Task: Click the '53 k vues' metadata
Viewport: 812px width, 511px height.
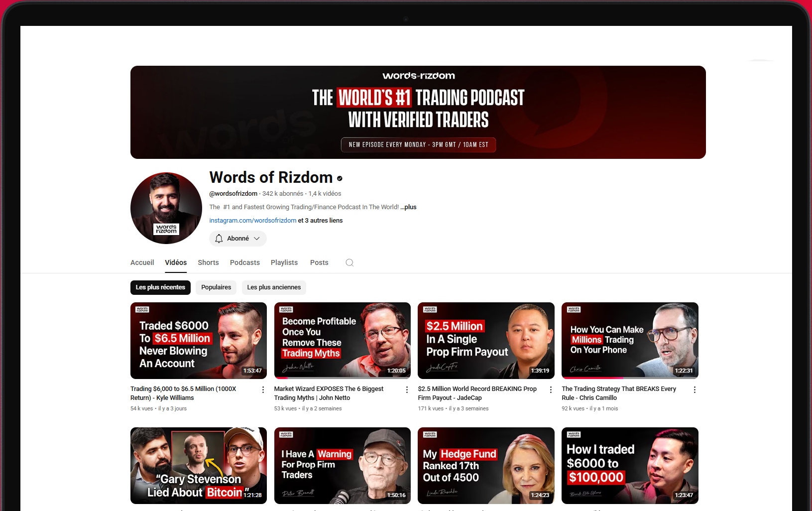Action: coord(285,408)
